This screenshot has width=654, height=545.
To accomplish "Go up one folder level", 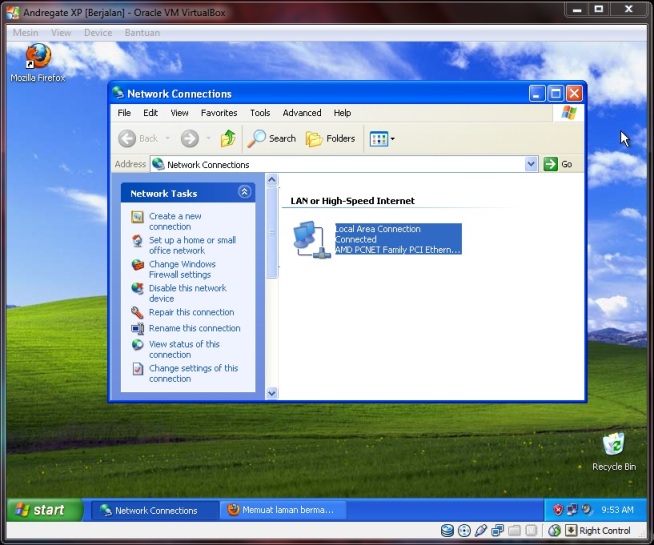I will (228, 138).
